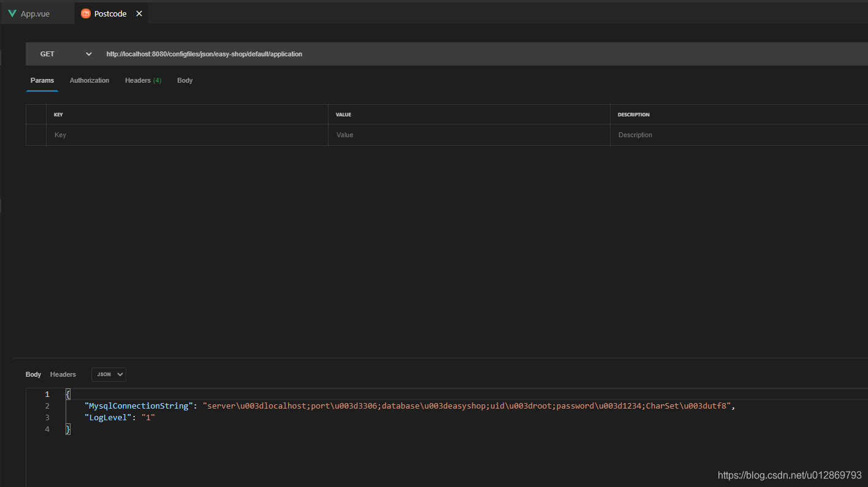
Task: Click line number 4 in response
Action: point(47,429)
